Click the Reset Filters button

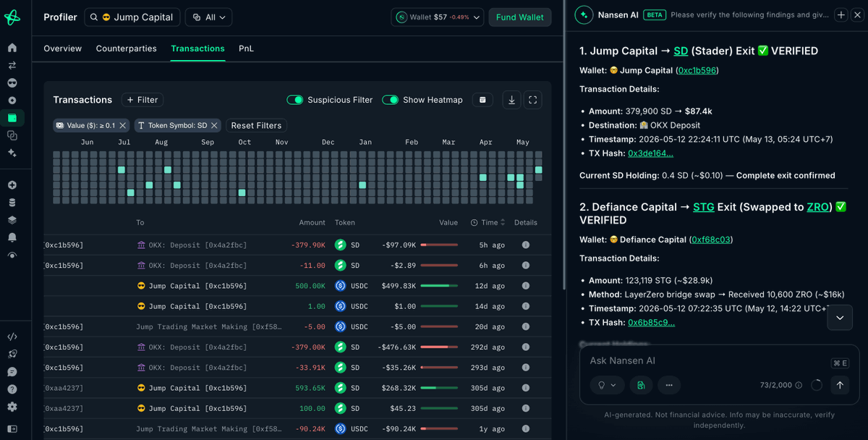tap(256, 125)
